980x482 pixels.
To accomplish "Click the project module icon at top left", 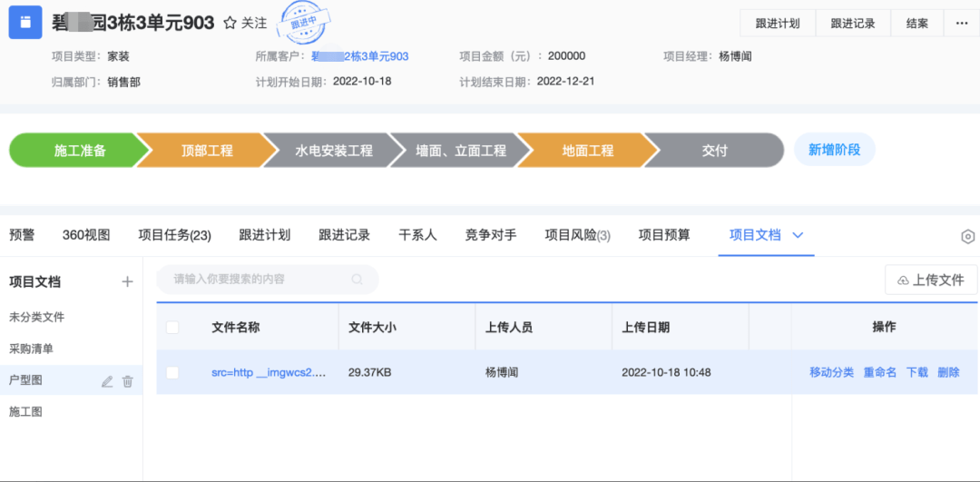I will click(x=25, y=23).
